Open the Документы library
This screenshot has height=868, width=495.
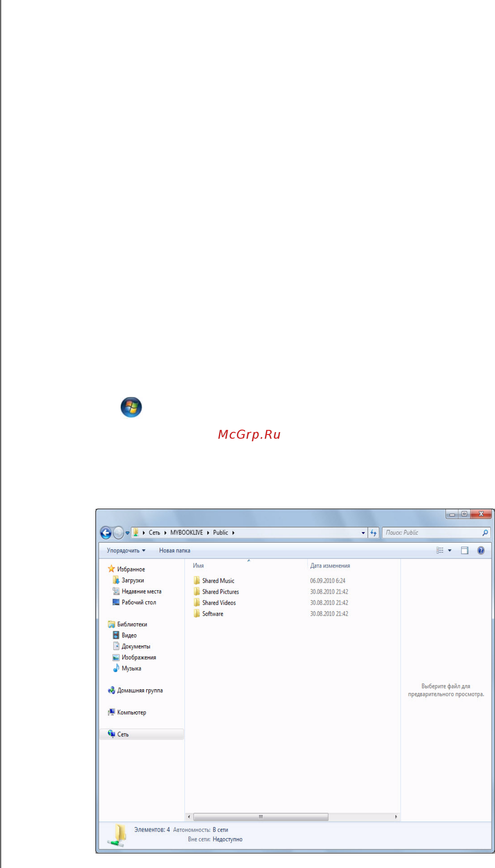click(x=136, y=647)
